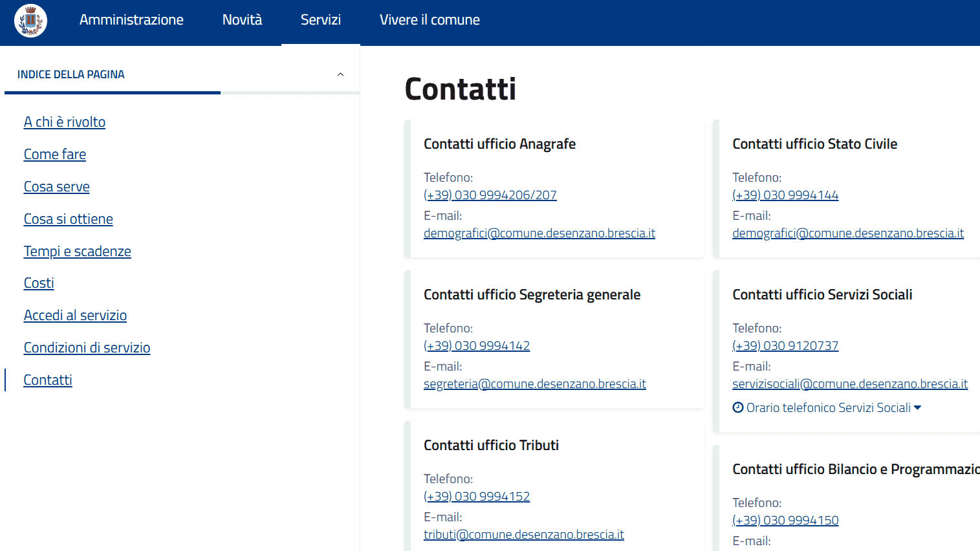The width and height of the screenshot is (980, 551).
Task: Call Bilancio e Programmazione phone 030 9994150
Action: pos(785,521)
